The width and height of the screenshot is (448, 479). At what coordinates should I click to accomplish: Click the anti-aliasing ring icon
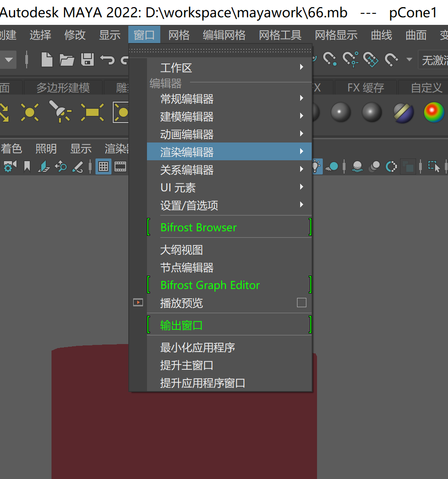(391, 167)
